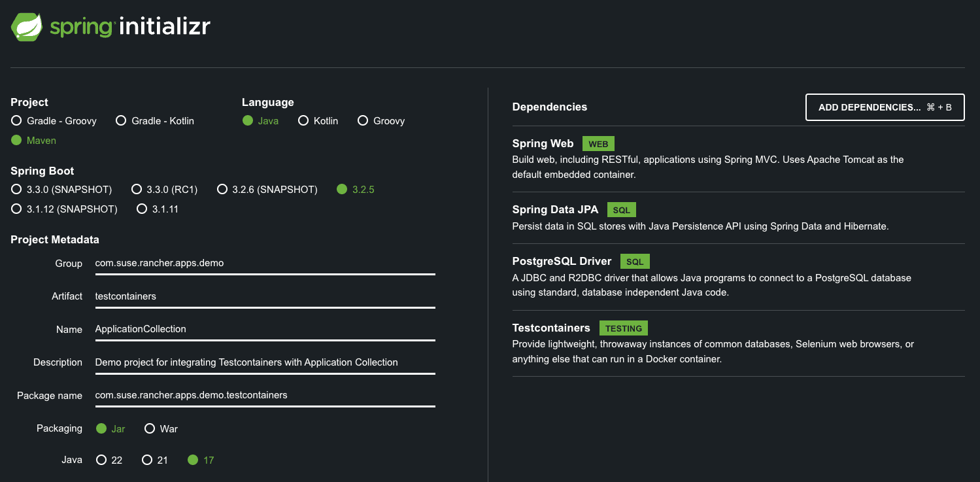Viewport: 980px width, 482px height.
Task: Choose Spring Boot 3.3.0 (SNAPSHOT)
Action: (x=16, y=190)
